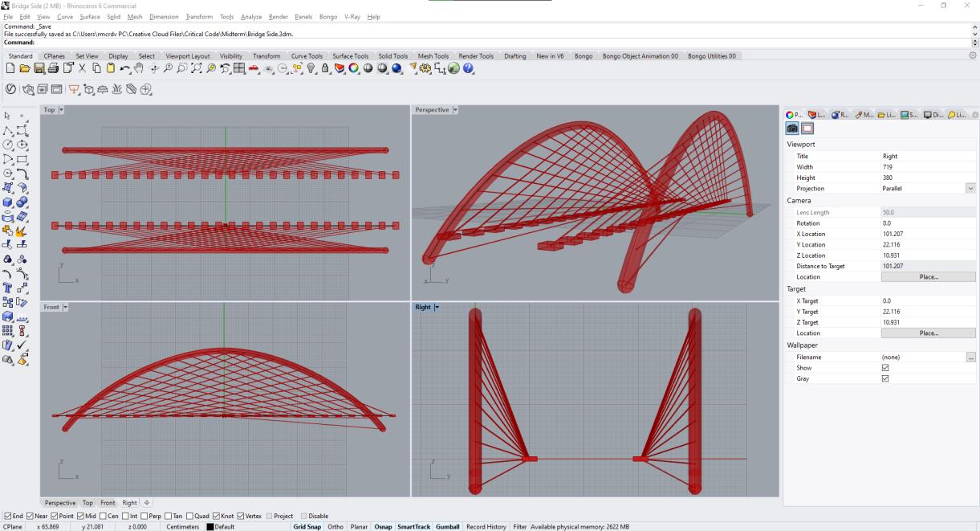Click the Zoom Extents icon
Viewport: 980px width, 531px height.
pos(197,69)
